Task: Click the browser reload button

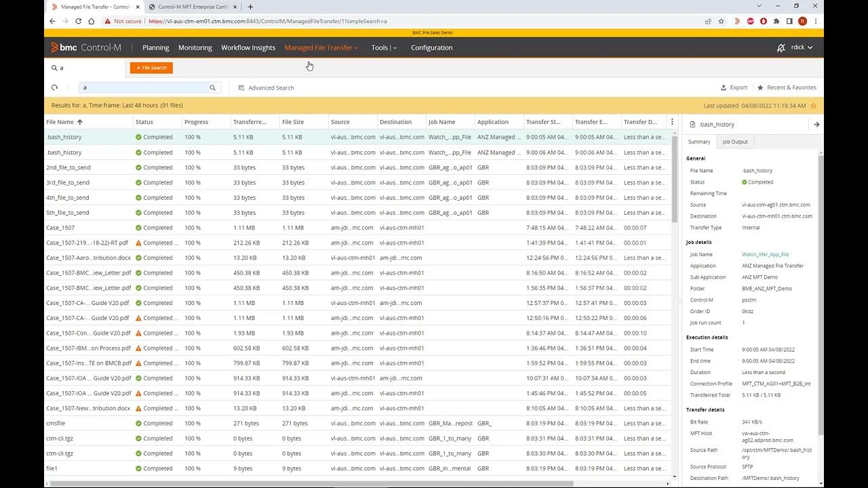Action: tap(79, 21)
